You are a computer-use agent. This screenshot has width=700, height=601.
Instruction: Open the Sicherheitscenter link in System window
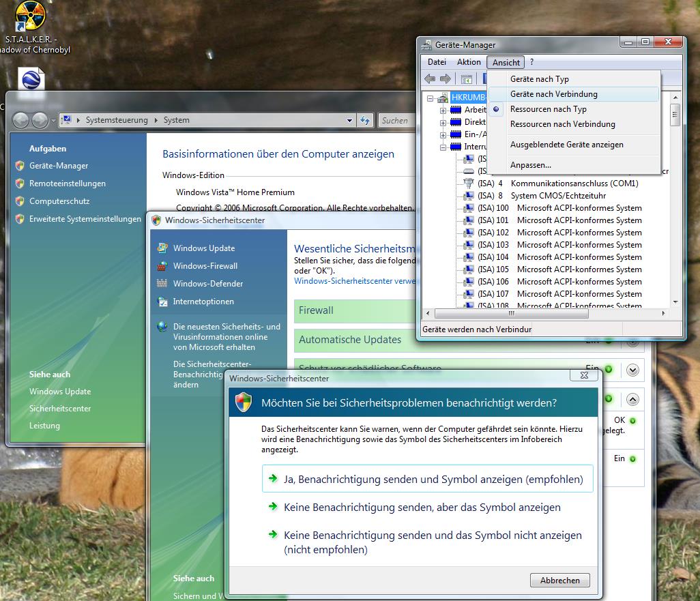point(60,409)
